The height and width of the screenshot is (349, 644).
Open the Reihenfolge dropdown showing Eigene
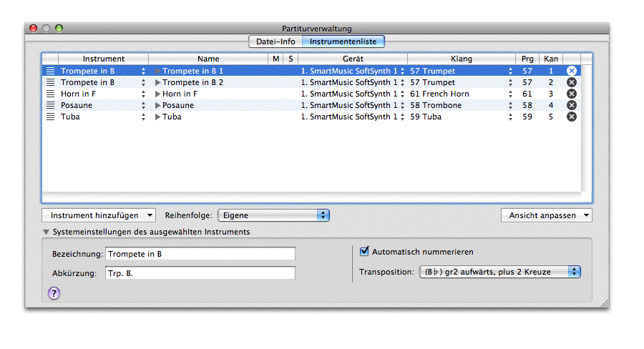273,215
